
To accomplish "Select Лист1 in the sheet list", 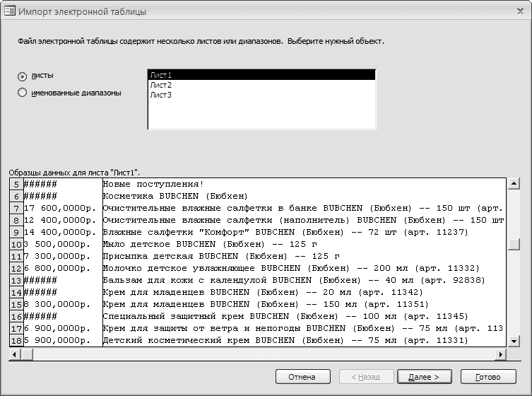I will (261, 75).
